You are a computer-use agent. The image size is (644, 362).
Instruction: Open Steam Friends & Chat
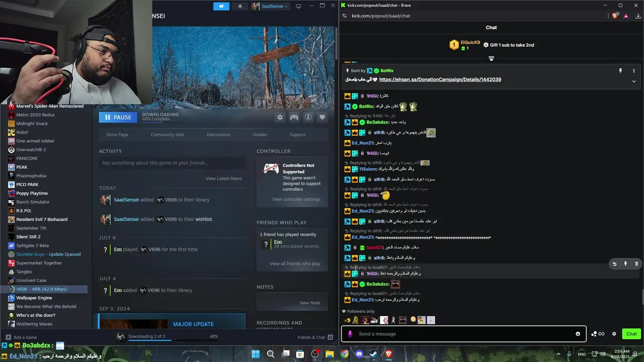point(314,337)
